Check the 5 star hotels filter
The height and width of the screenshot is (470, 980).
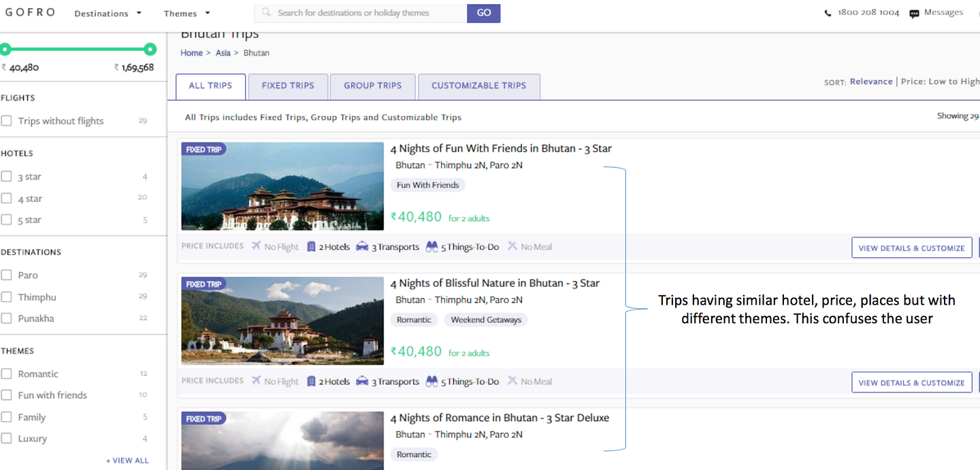tap(7, 220)
